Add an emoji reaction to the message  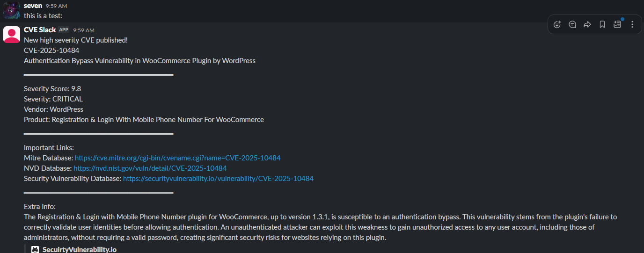(557, 25)
